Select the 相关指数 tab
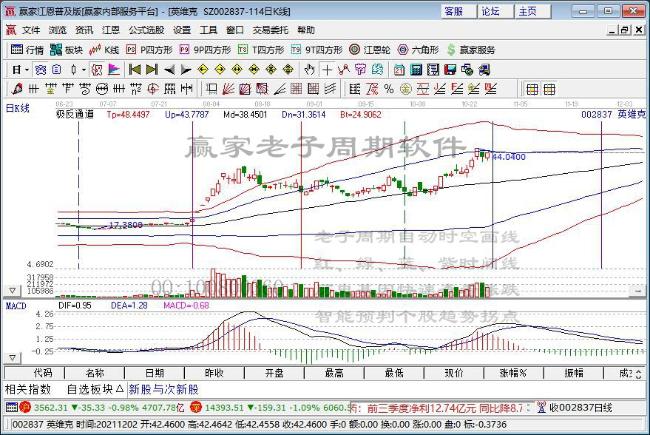Image resolution: width=650 pixels, height=435 pixels. [x=28, y=389]
